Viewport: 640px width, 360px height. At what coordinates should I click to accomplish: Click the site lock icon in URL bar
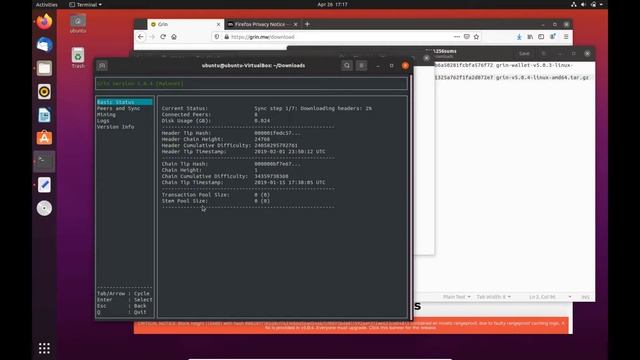click(x=227, y=37)
